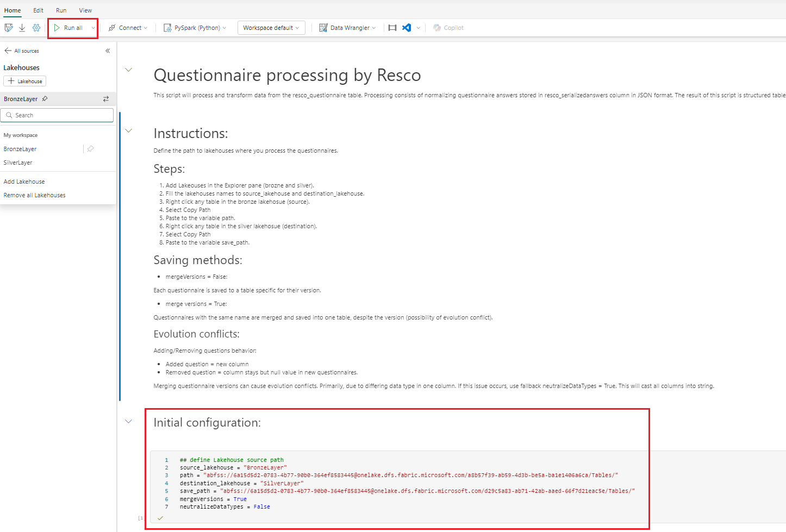Click the Run all button
Image resolution: width=786 pixels, height=532 pixels.
click(68, 28)
